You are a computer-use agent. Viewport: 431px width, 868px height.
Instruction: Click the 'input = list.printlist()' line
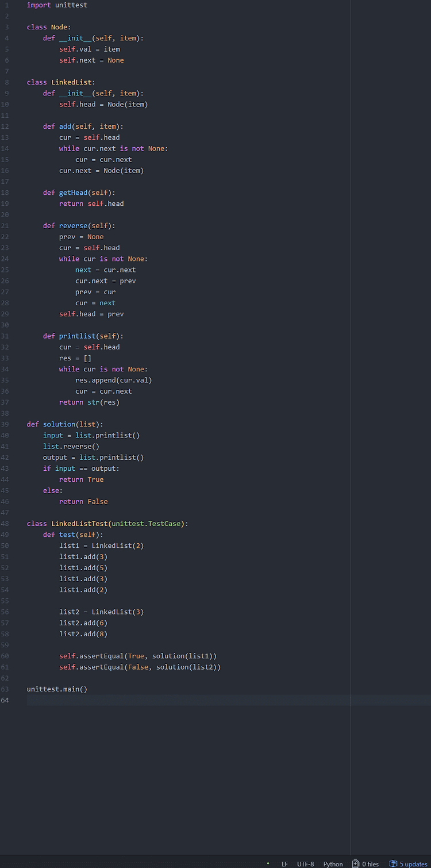point(91,435)
